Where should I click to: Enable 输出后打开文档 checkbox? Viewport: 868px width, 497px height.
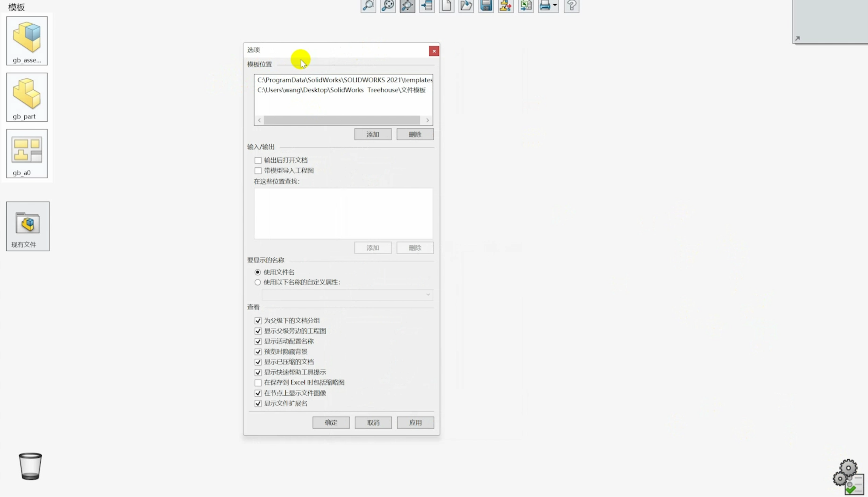(258, 160)
